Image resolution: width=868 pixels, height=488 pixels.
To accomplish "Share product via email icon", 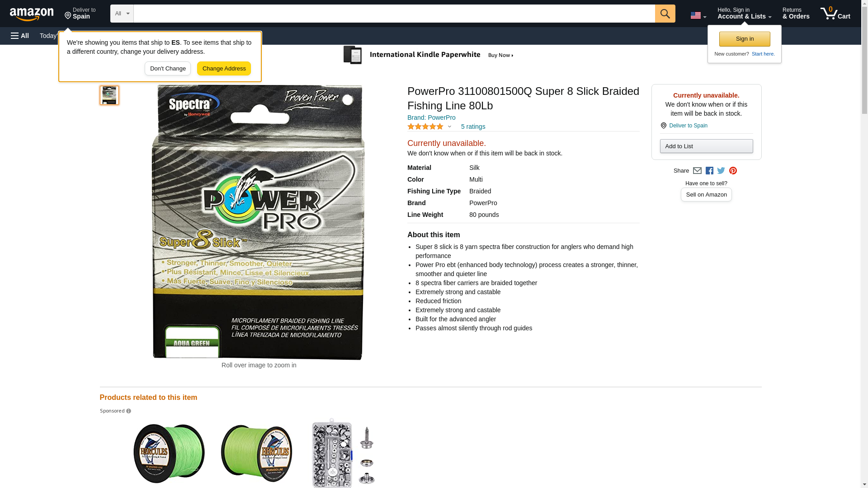I will coord(697,171).
